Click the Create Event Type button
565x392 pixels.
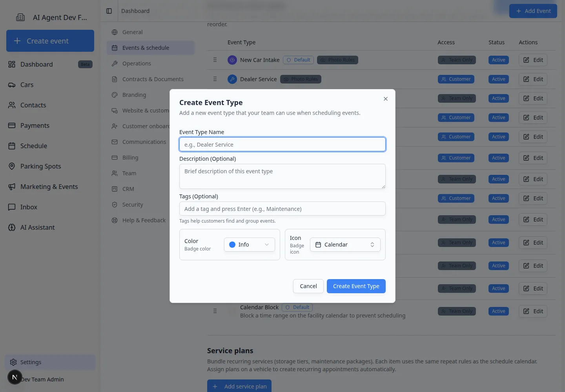tap(356, 286)
